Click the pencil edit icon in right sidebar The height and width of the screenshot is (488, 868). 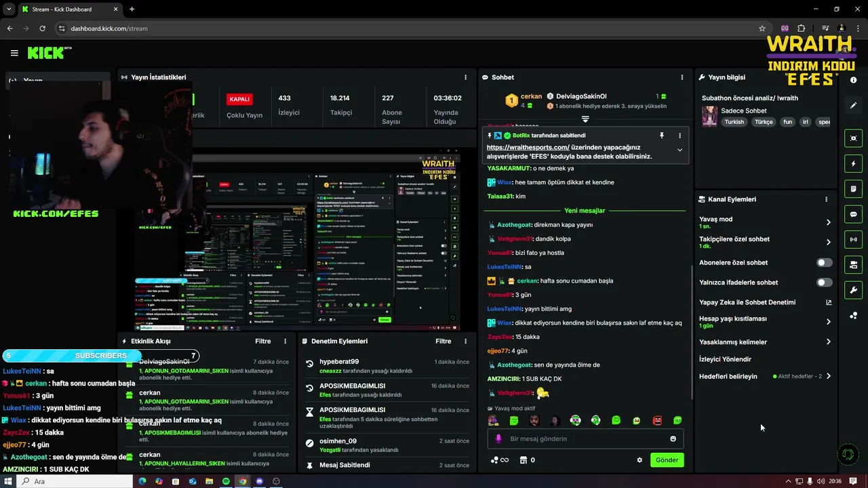click(854, 106)
